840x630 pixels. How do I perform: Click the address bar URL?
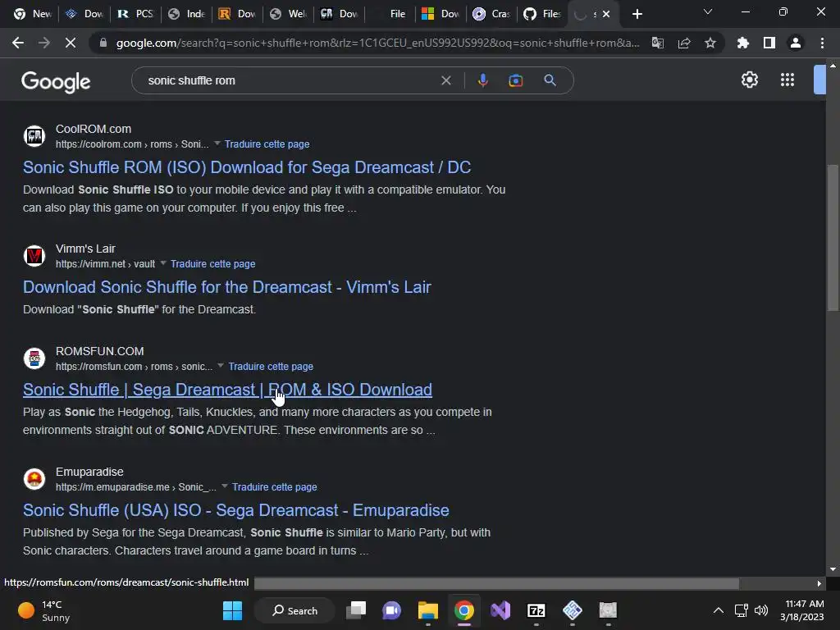coord(377,43)
